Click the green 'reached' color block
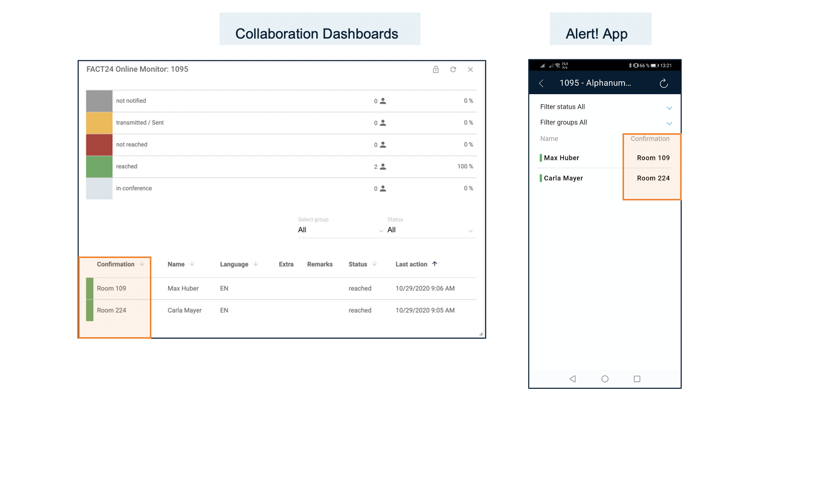 point(99,166)
